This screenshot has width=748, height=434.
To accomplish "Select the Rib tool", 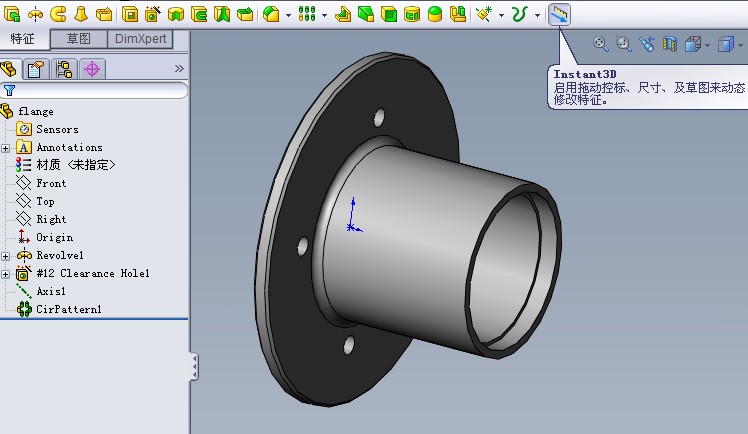I will (x=343, y=14).
